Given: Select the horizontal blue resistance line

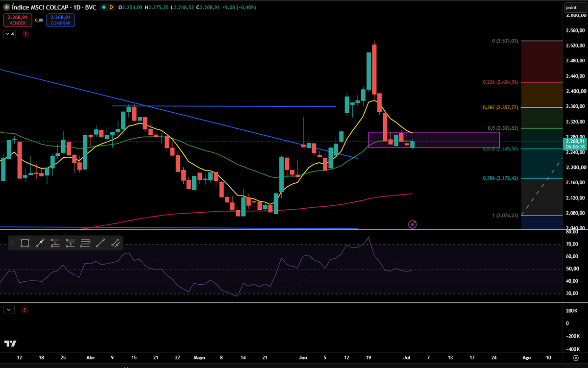Looking at the screenshot, I should [224, 106].
